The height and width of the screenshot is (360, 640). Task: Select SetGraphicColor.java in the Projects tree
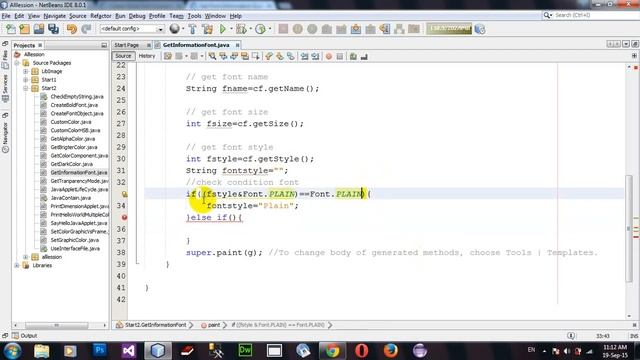tap(75, 240)
